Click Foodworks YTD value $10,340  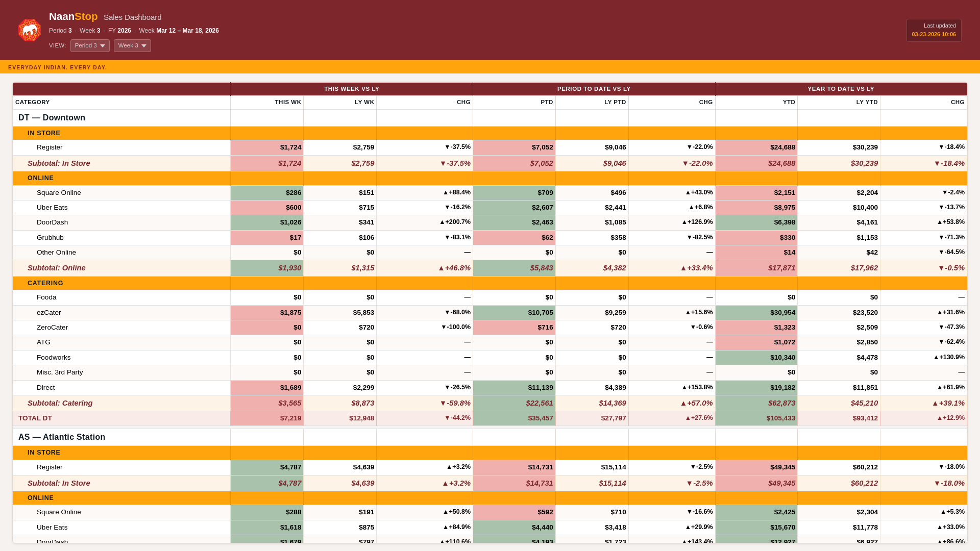[756, 358]
